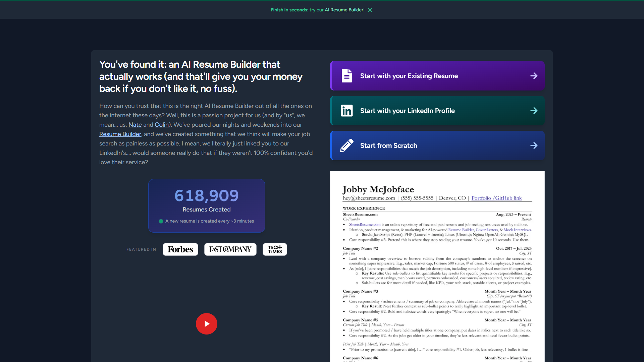Screen dimensions: 644x362
Task: Click the main AI Resume Builder headline
Action: point(201,76)
